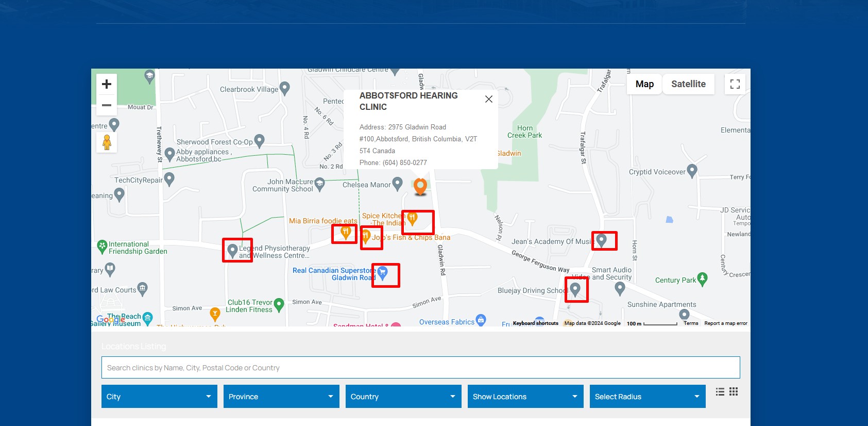The width and height of the screenshot is (868, 426).
Task: Close the Abbotsford Hearing Clinic info window
Action: (x=489, y=99)
